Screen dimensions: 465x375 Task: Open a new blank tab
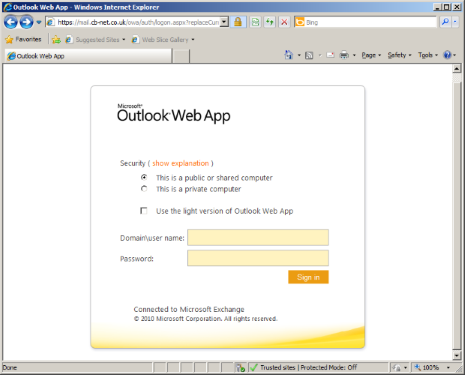[x=181, y=56]
